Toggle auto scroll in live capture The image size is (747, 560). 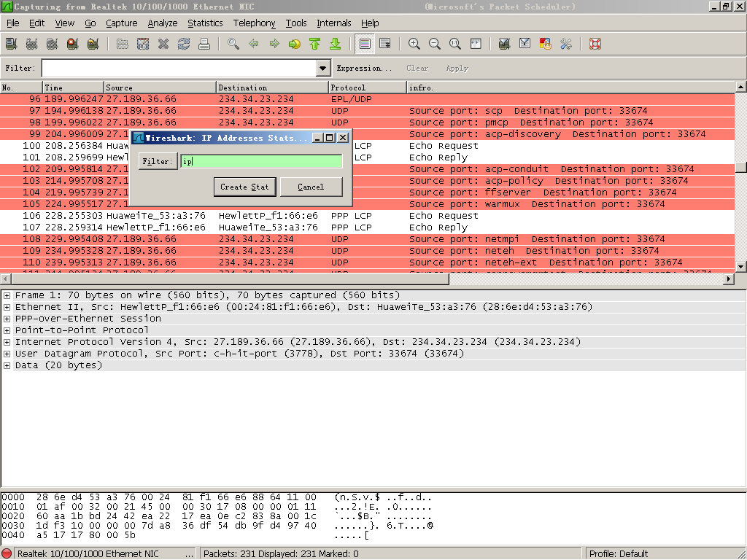[385, 44]
